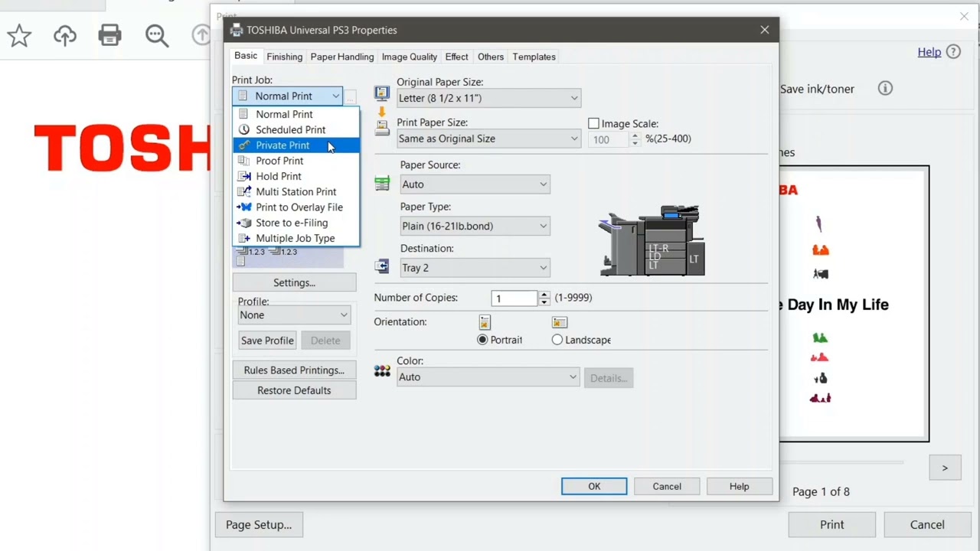
Task: Open the Paper Handling tab
Action: click(x=342, y=57)
